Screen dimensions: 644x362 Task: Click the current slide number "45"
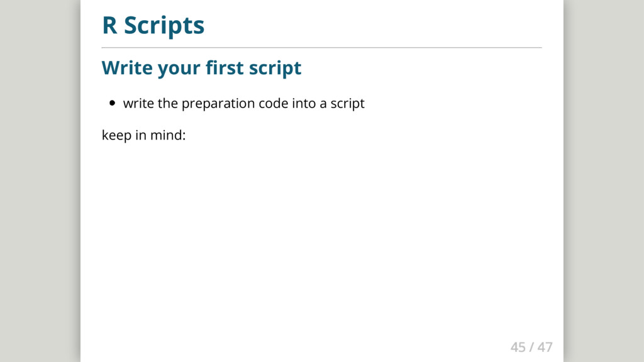click(518, 347)
